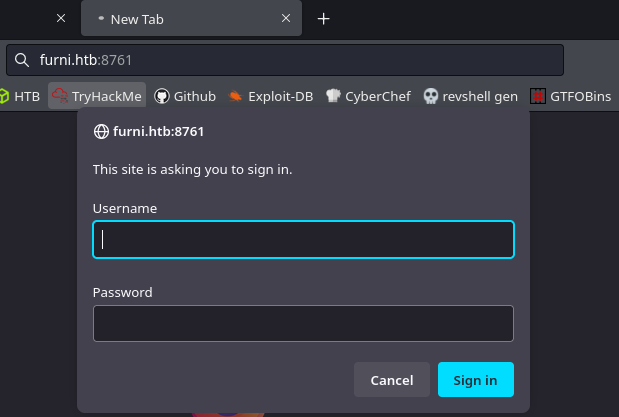Open the GTFOBins bookmark
Viewport: 619px width, 417px height.
point(571,96)
